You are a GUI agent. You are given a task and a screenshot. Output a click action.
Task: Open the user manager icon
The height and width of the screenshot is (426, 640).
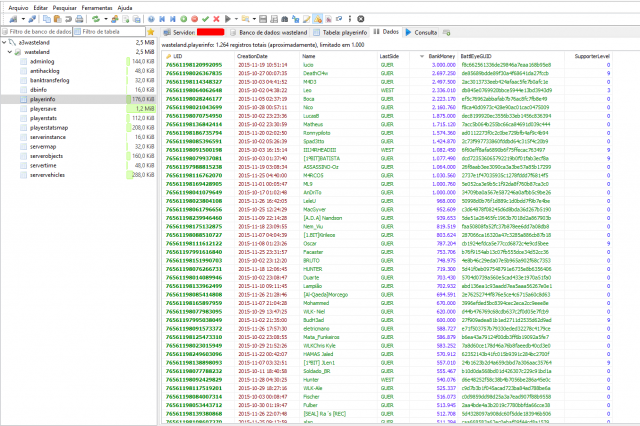(x=115, y=19)
